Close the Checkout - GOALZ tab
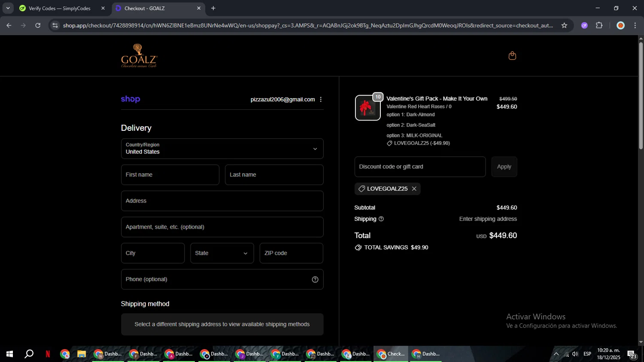Image resolution: width=644 pixels, height=362 pixels. coord(199,8)
